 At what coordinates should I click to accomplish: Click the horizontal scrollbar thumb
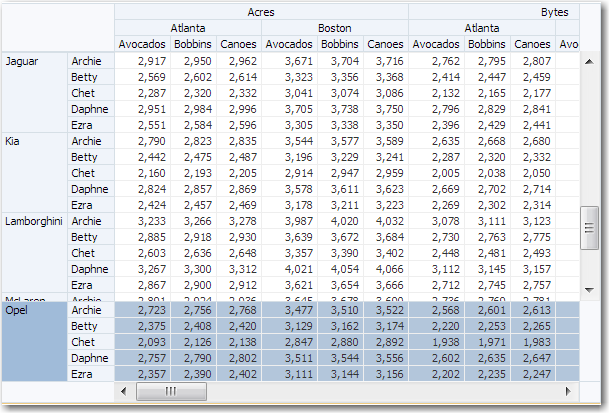171,391
